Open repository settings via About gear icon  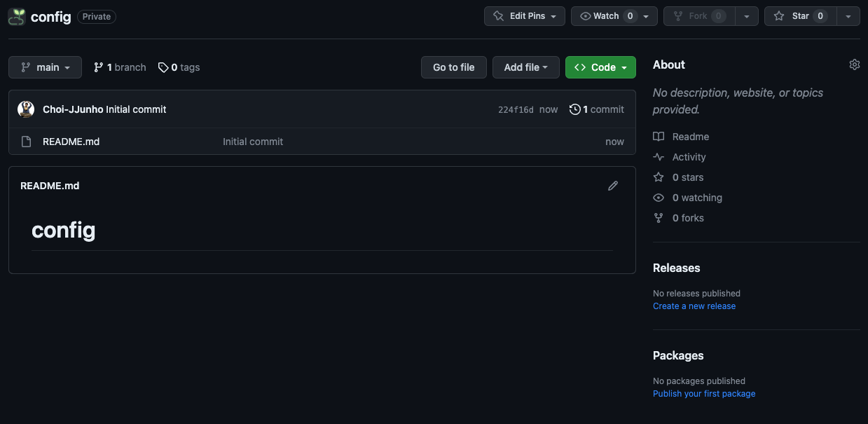coord(854,64)
